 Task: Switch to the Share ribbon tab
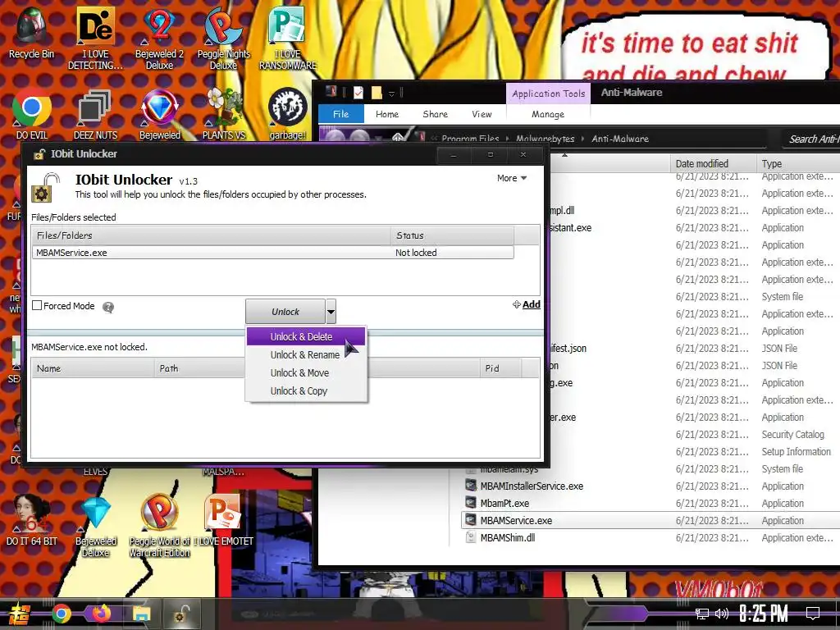[435, 114]
